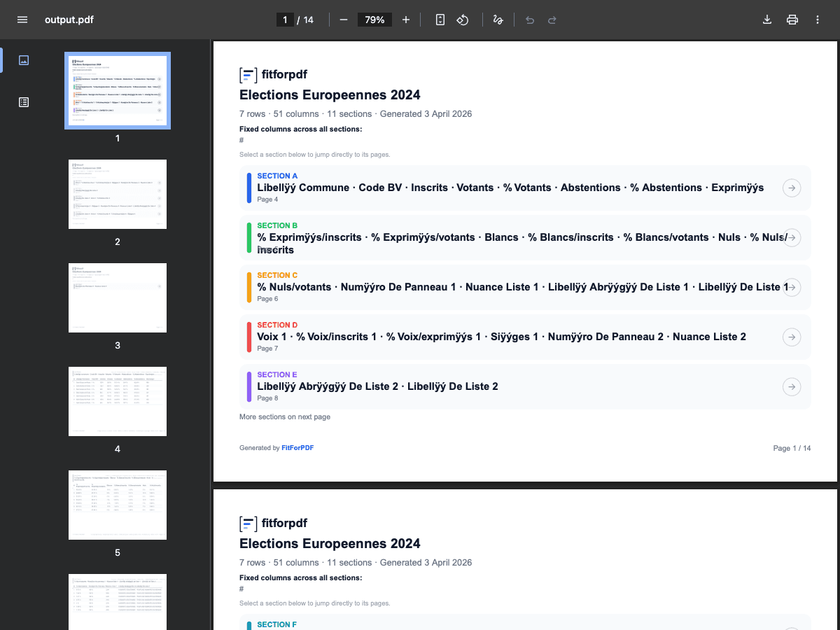840x630 pixels.
Task: Print the document
Action: (792, 20)
